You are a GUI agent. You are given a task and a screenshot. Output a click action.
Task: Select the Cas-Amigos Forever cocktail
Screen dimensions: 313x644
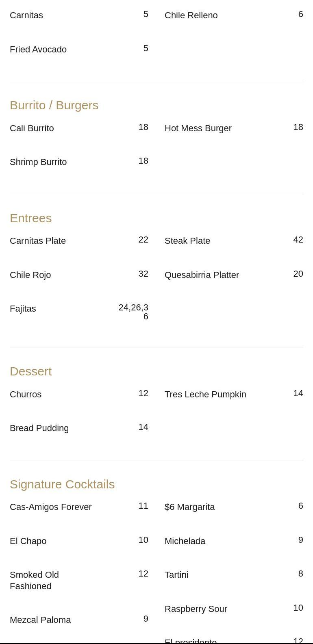pos(51,507)
